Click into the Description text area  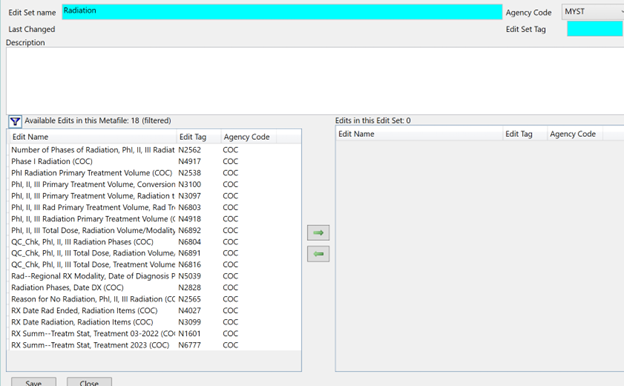(x=315, y=81)
